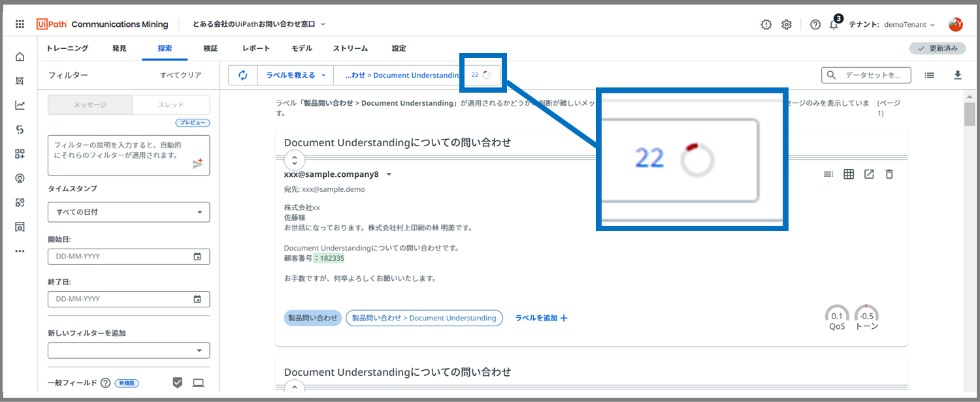Open the 設定 tab
This screenshot has width=980, height=402.
pos(399,48)
